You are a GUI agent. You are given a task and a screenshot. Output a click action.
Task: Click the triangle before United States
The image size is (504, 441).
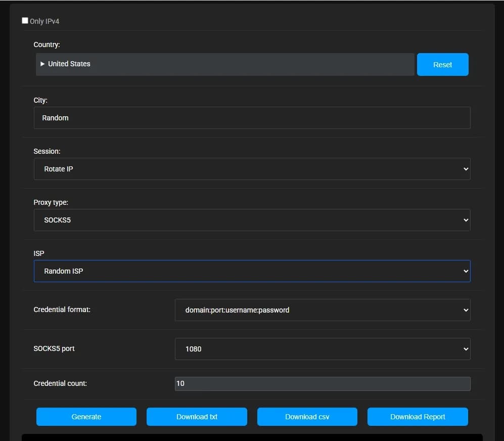tap(42, 64)
